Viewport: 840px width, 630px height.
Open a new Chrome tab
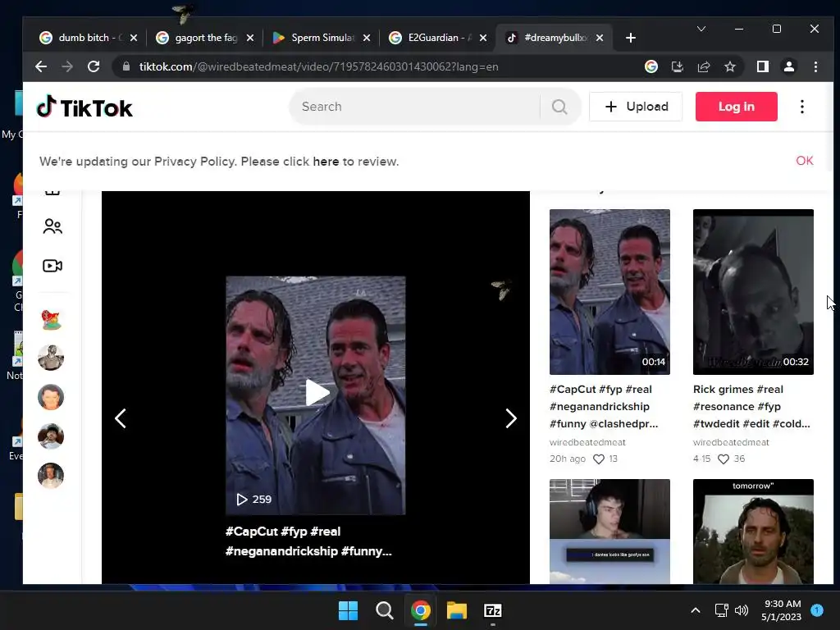click(631, 38)
